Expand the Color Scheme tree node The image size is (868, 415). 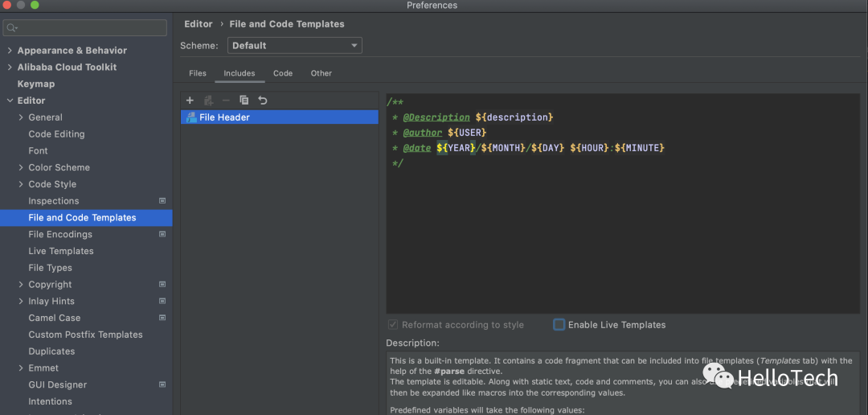(21, 167)
